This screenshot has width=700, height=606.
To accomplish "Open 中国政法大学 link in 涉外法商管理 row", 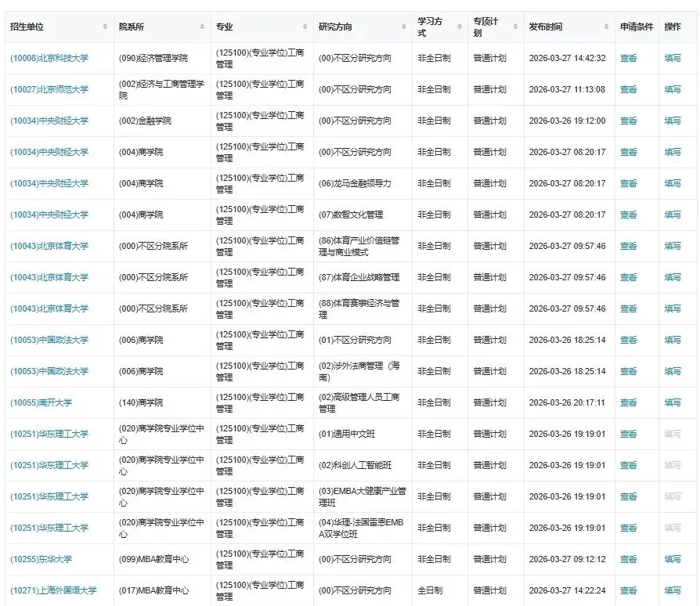I will (x=49, y=371).
